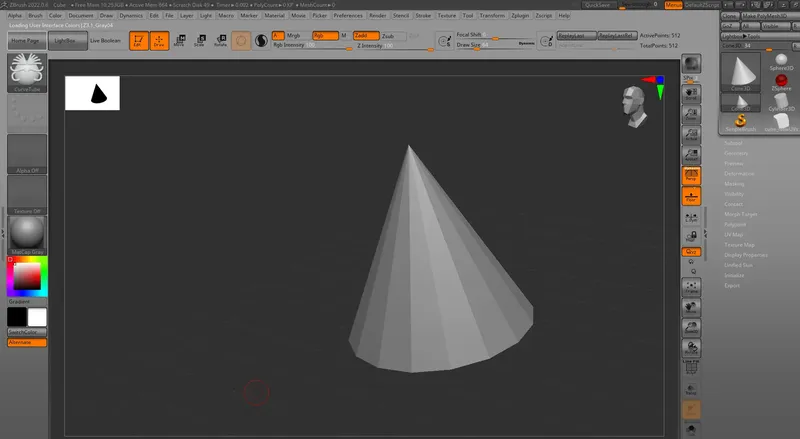Expand the Subtool palette section

733,143
